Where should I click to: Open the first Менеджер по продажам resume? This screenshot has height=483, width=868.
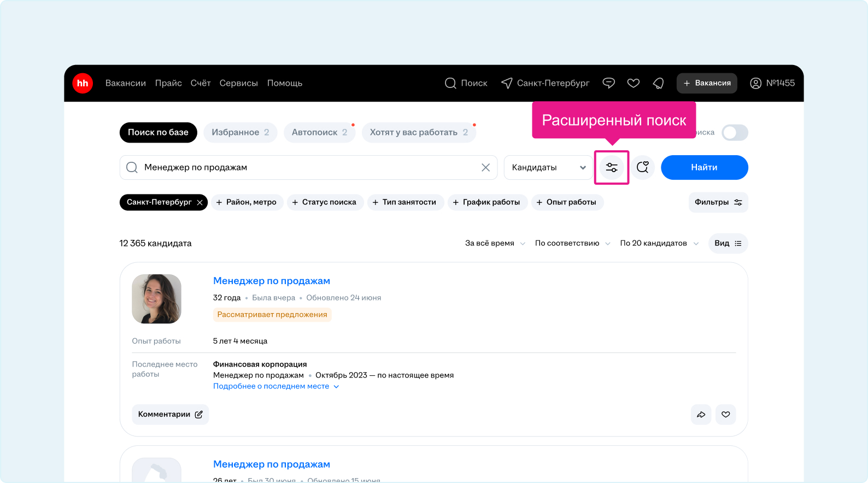pos(272,281)
